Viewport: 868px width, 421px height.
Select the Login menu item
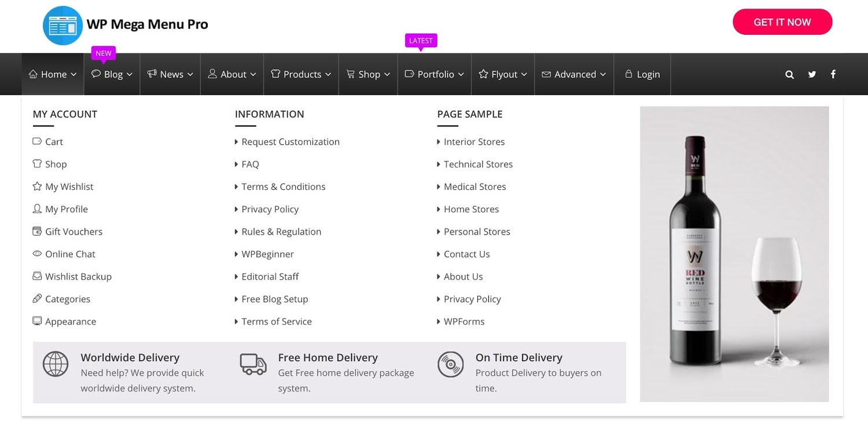[x=642, y=74]
